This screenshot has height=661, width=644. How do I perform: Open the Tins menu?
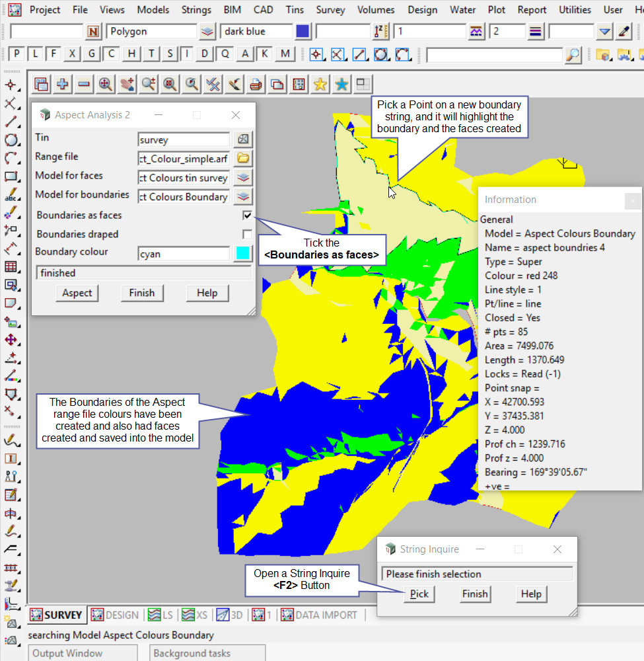click(295, 10)
